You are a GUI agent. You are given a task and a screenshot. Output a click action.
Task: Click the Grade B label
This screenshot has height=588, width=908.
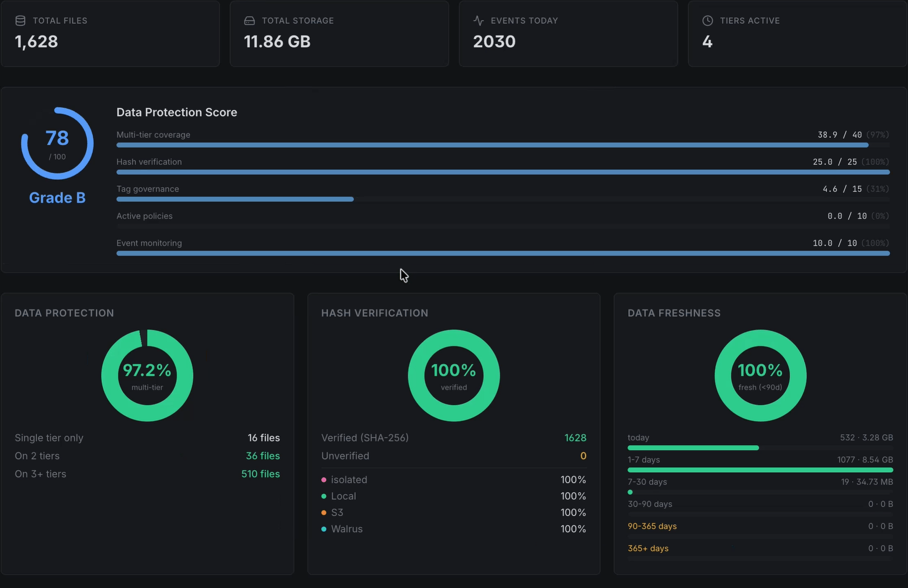[57, 198]
